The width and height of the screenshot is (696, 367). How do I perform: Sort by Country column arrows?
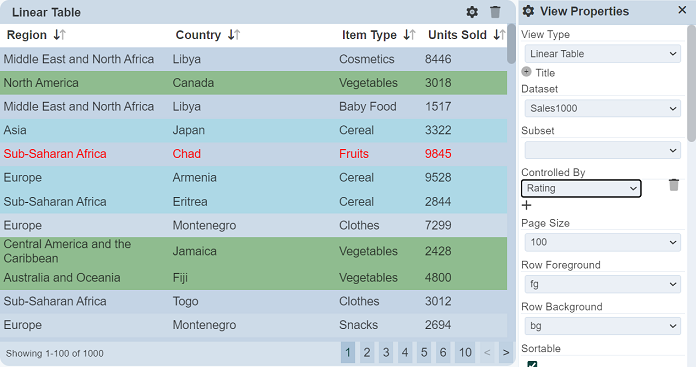coord(234,35)
